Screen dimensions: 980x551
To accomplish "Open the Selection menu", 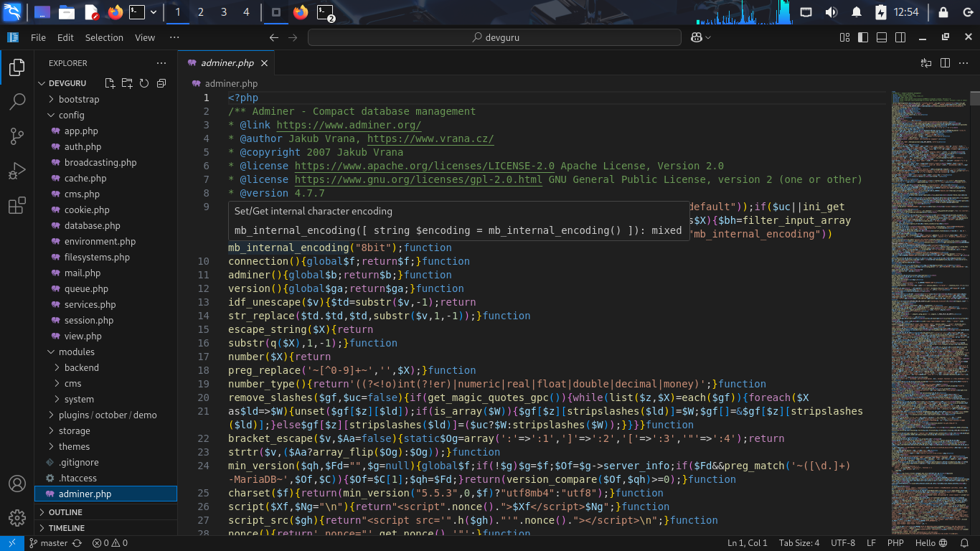I will tap(104, 37).
